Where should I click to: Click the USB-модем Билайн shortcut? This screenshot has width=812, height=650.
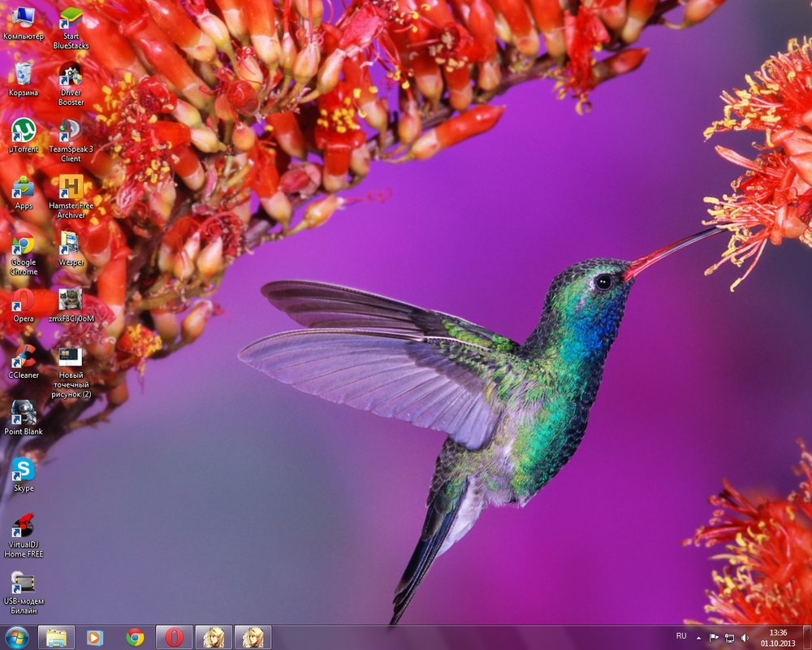[x=23, y=583]
